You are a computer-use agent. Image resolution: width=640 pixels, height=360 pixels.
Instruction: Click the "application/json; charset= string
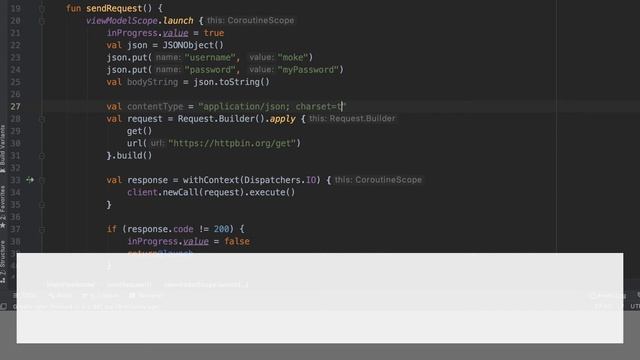coord(272,107)
